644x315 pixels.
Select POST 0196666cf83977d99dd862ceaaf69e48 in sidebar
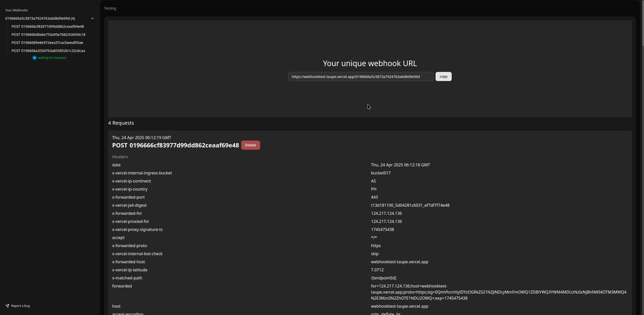point(48,27)
